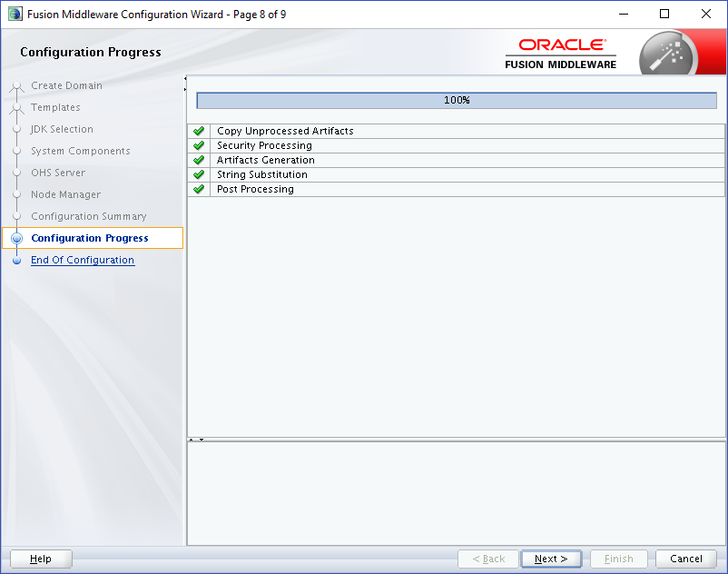Open Help for the wizard

click(x=41, y=559)
